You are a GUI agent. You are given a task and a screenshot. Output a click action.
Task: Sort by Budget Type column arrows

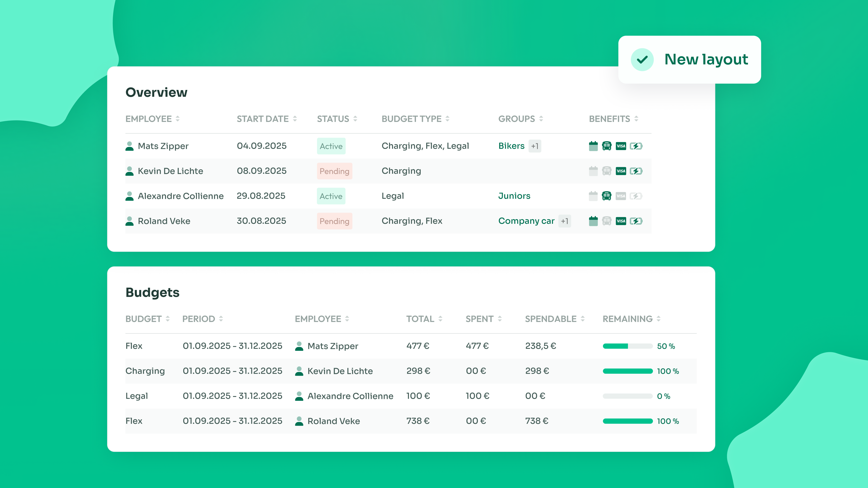tap(448, 119)
